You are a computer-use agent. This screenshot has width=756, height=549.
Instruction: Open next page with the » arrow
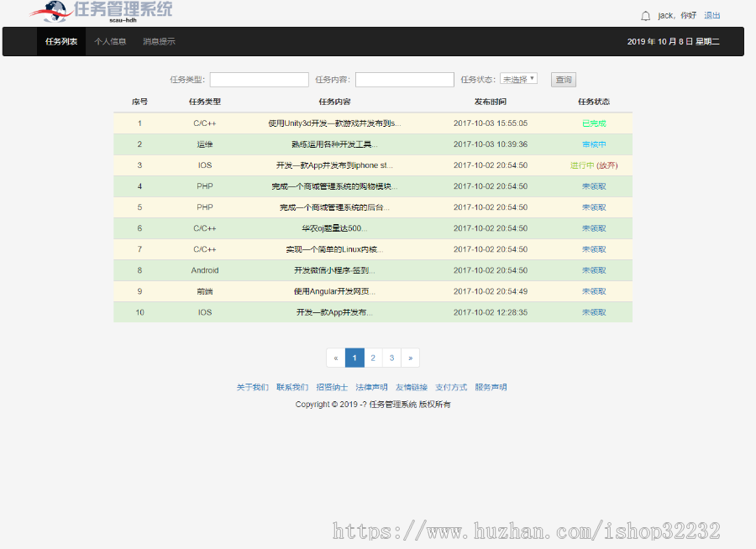pyautogui.click(x=410, y=358)
